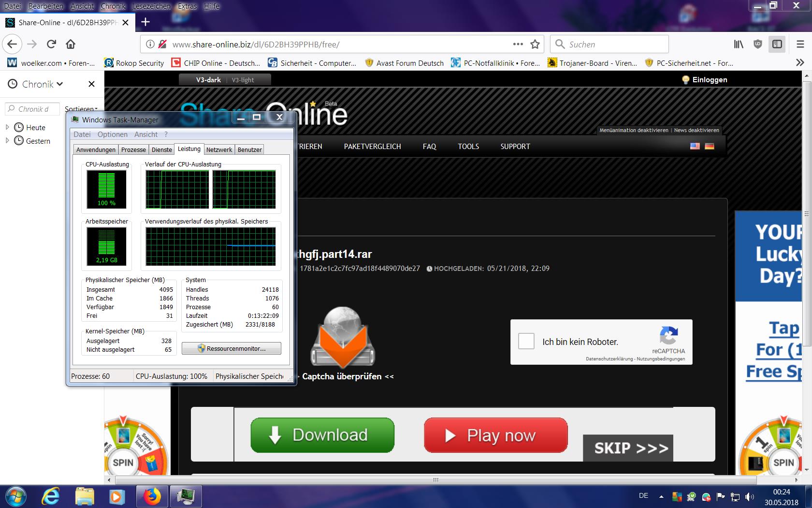Open the Firefox library icon
This screenshot has height=508, width=812.
click(739, 44)
